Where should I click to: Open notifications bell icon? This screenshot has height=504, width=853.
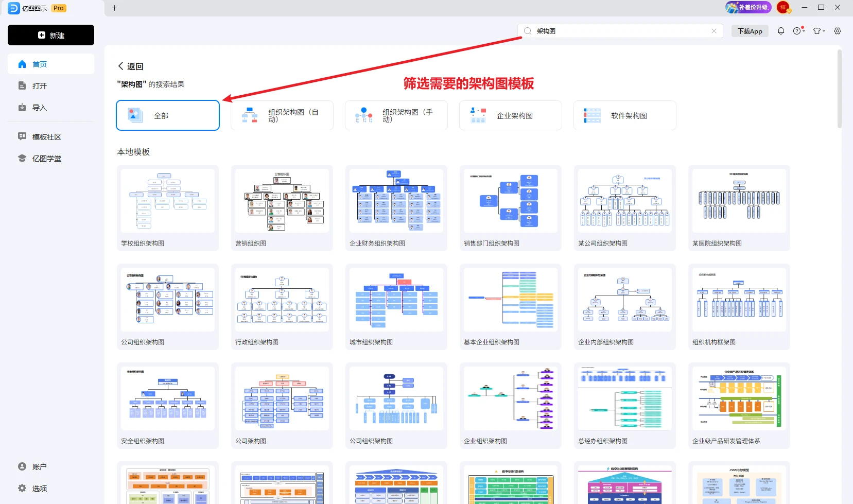coord(781,31)
